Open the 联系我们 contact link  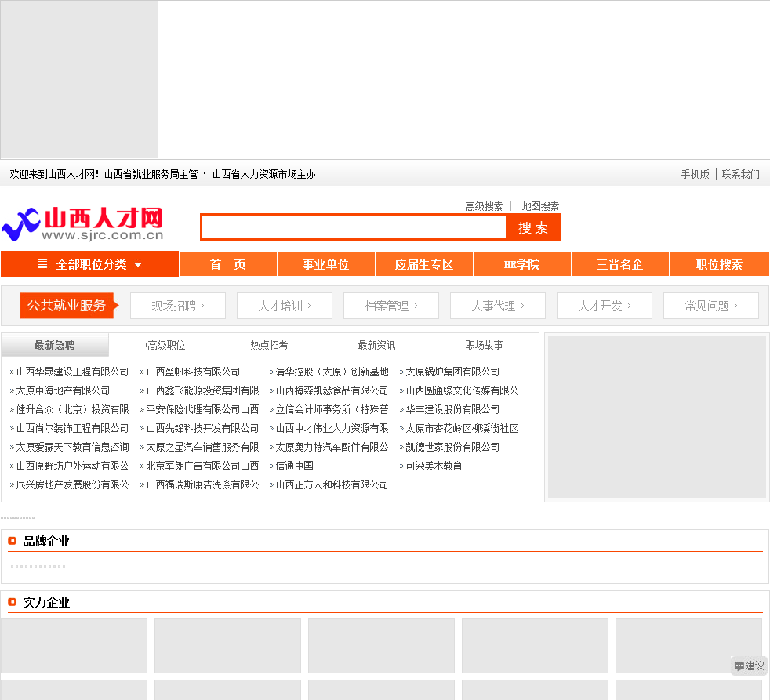pos(740,174)
